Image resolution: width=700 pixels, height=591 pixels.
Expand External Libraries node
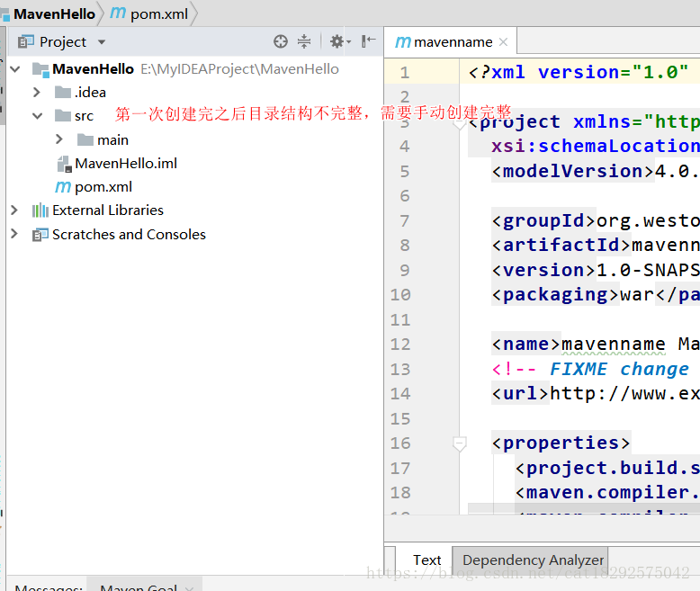[14, 210]
